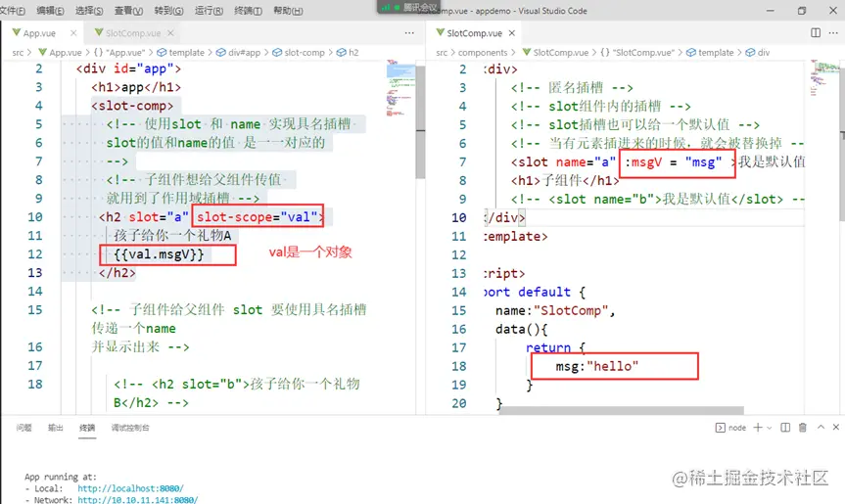The image size is (845, 504).
Task: Select SlotComp.vue tab in right editor group
Action: [x=474, y=33]
